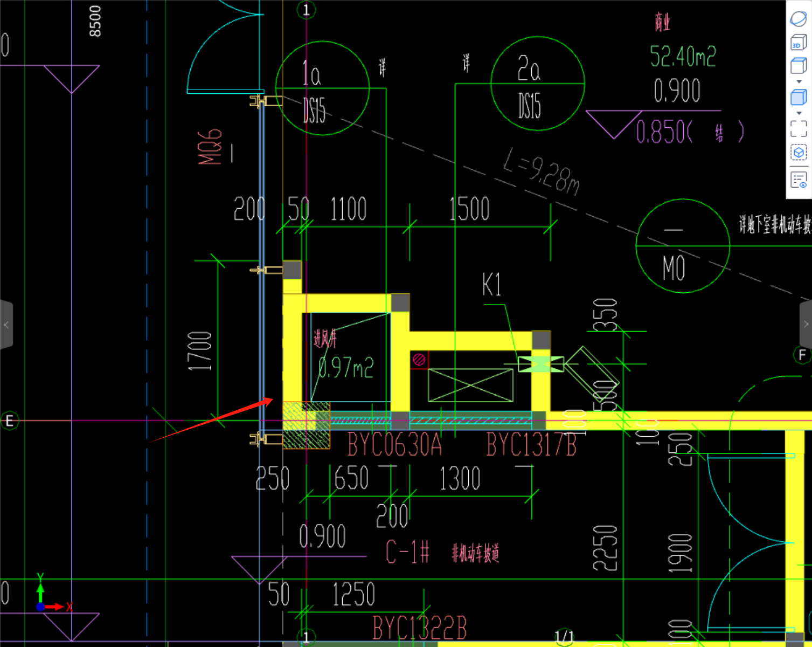Click the 1300 dimension text
This screenshot has height=647, width=812.
pos(460,479)
